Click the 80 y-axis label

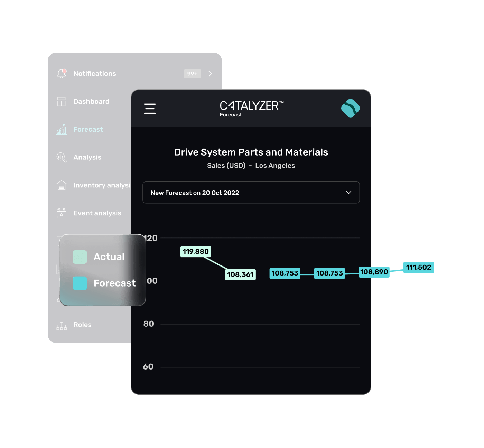point(149,324)
